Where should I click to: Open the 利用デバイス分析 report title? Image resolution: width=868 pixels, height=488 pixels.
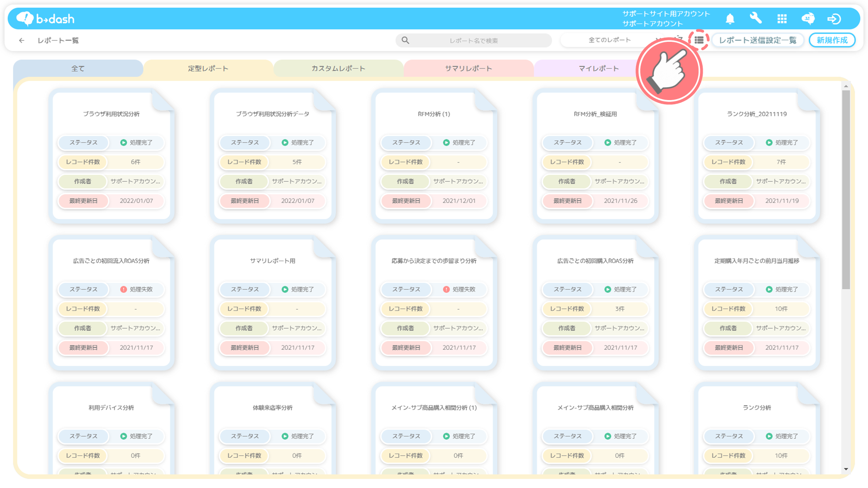(111, 408)
